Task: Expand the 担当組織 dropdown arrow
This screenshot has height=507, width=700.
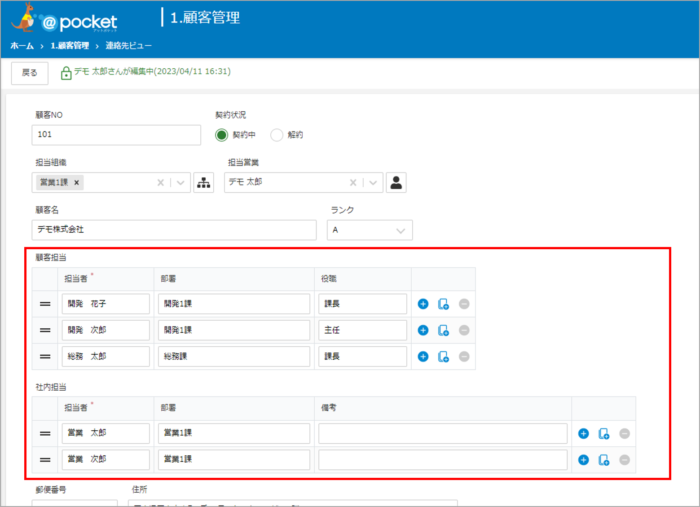Action: 180,183
